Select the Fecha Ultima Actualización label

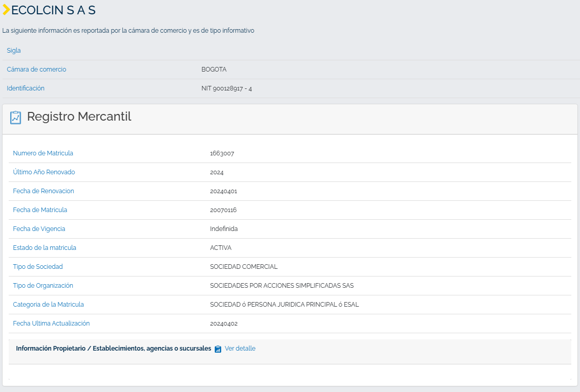tap(52, 324)
